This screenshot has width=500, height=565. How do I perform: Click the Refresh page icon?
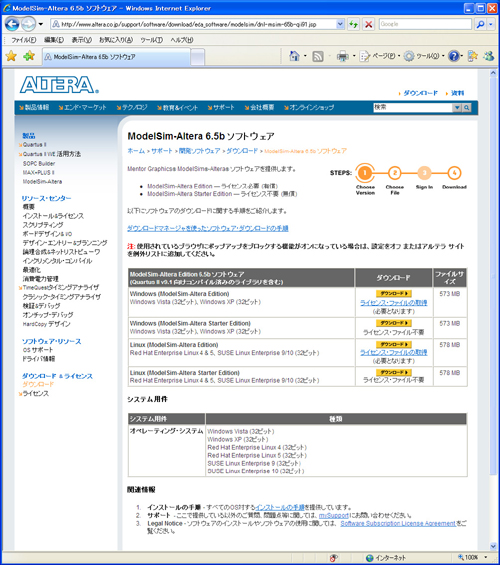354,24
